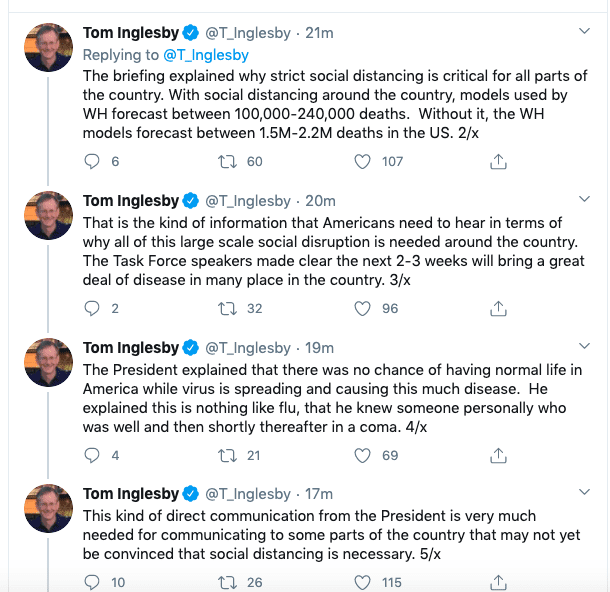Open the 17m timestamp of the 5/x tweet

(x=320, y=494)
